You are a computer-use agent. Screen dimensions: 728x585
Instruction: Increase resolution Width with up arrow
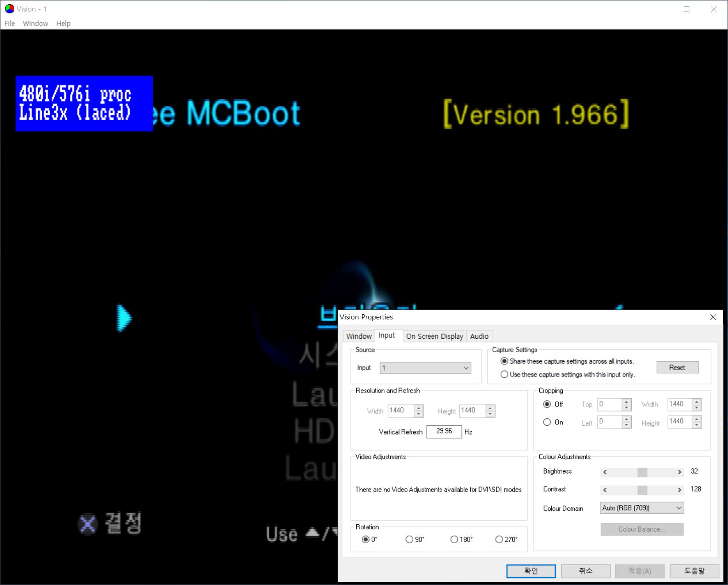pyautogui.click(x=419, y=408)
